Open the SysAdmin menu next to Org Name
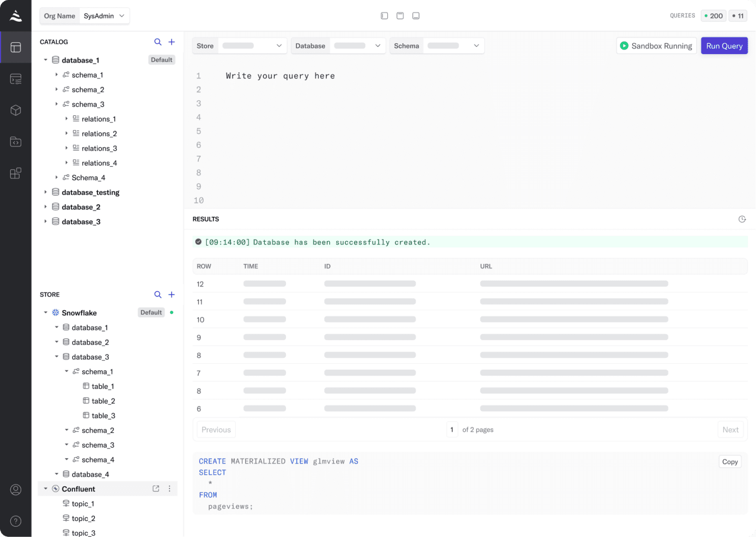Screen dimensions: 756x537 coord(104,15)
